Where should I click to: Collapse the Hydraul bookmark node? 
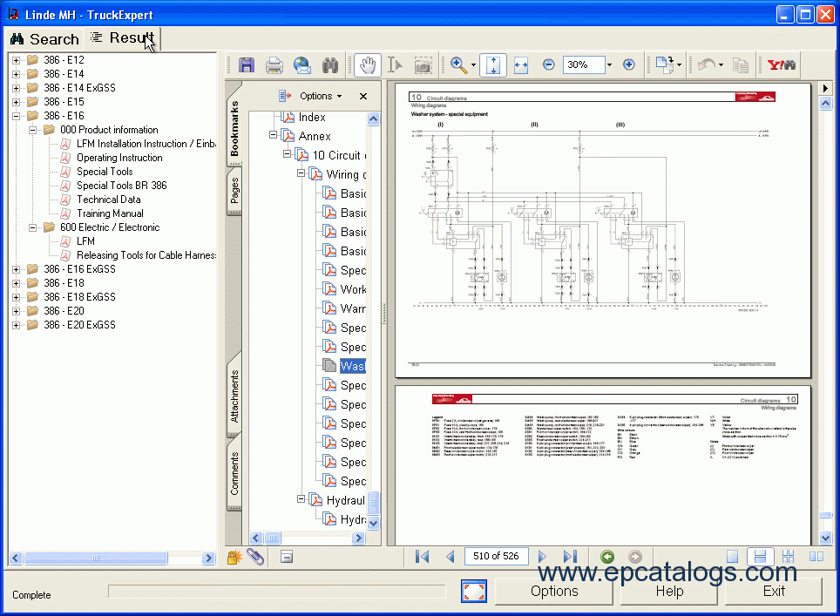(301, 498)
